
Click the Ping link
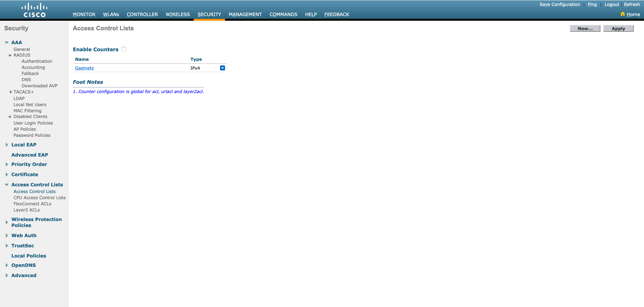coord(592,4)
